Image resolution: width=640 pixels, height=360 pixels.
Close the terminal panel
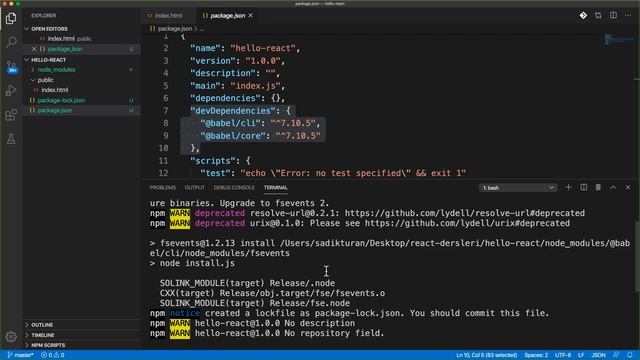[x=628, y=187]
